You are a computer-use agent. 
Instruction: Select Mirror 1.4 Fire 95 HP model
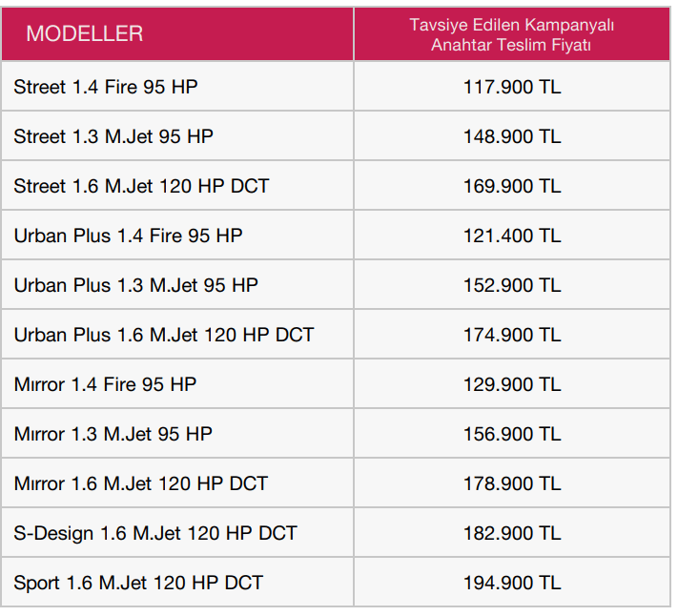pyautogui.click(x=105, y=384)
